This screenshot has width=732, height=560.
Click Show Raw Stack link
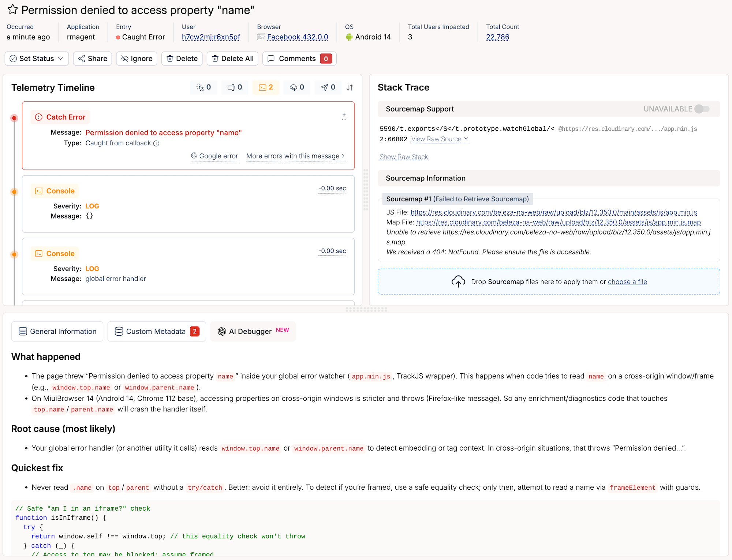[x=404, y=157]
